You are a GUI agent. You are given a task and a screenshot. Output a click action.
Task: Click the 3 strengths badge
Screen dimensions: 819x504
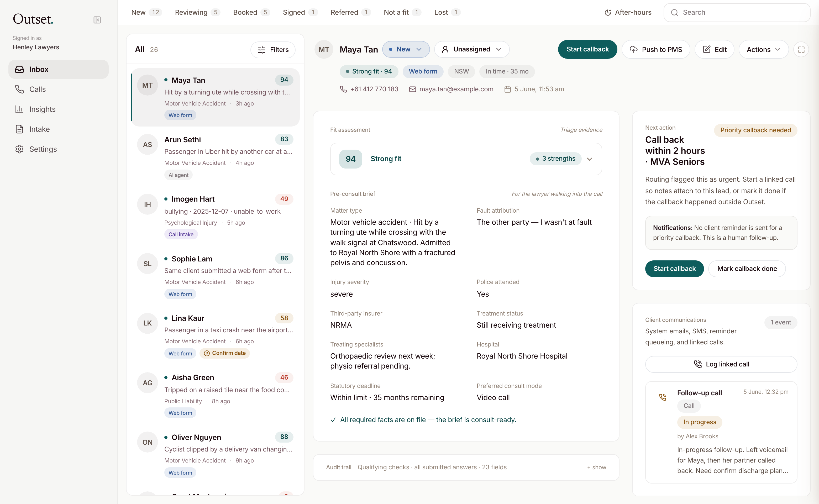[555, 159]
